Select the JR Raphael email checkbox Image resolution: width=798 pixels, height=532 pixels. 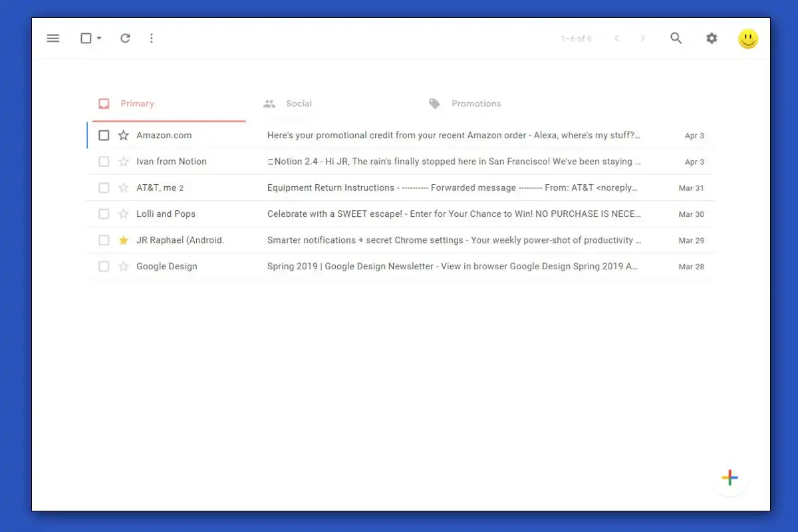tap(104, 240)
